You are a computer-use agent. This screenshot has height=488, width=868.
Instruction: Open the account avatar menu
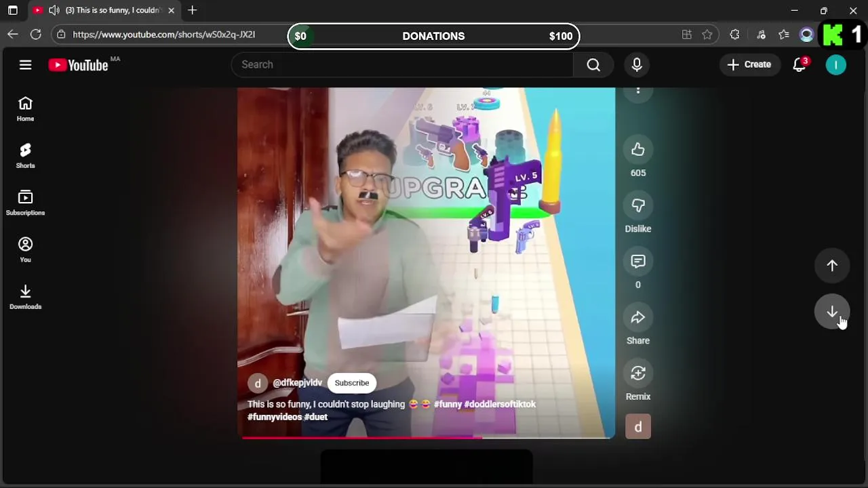(x=835, y=64)
